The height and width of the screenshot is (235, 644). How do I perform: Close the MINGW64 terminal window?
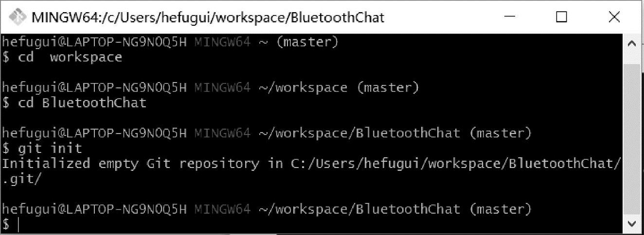click(614, 17)
